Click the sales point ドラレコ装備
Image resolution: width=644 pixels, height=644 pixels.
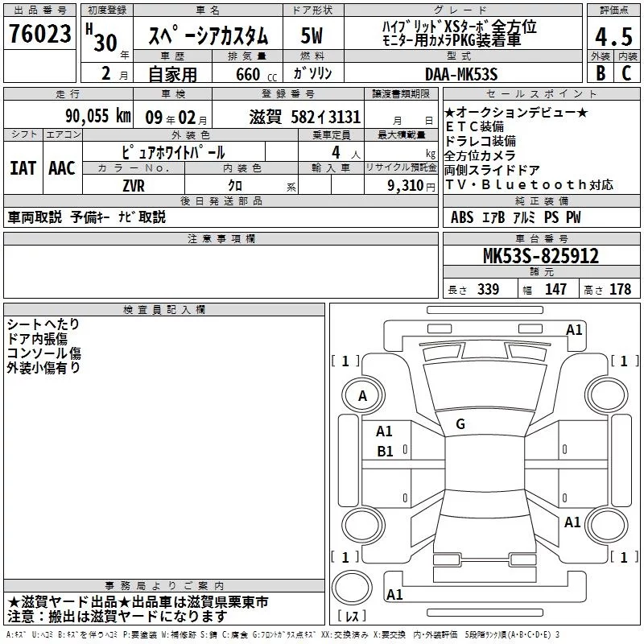pyautogui.click(x=481, y=142)
